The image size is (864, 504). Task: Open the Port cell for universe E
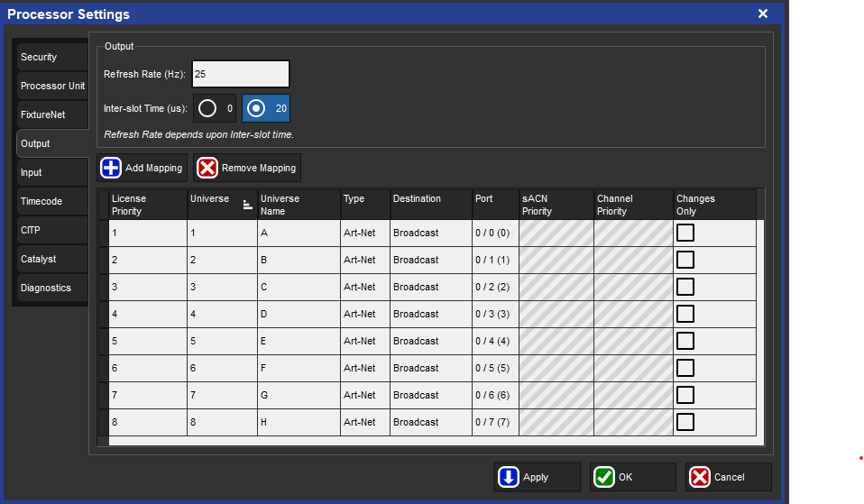493,341
